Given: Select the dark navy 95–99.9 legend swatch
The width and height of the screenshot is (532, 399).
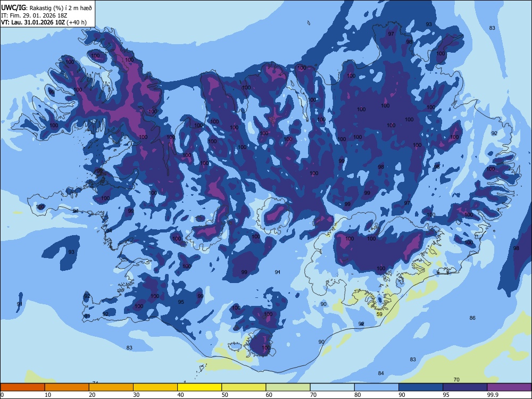Looking at the screenshot, I should coord(465,387).
